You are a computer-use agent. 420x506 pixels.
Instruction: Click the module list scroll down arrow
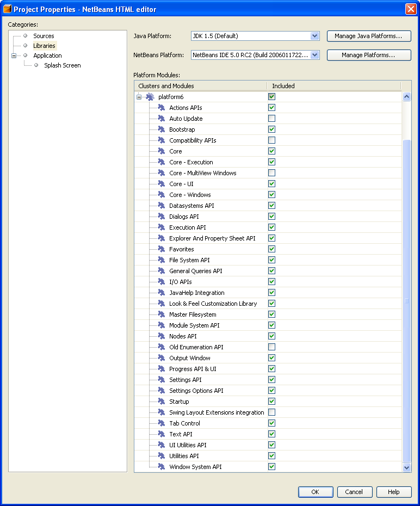406,467
